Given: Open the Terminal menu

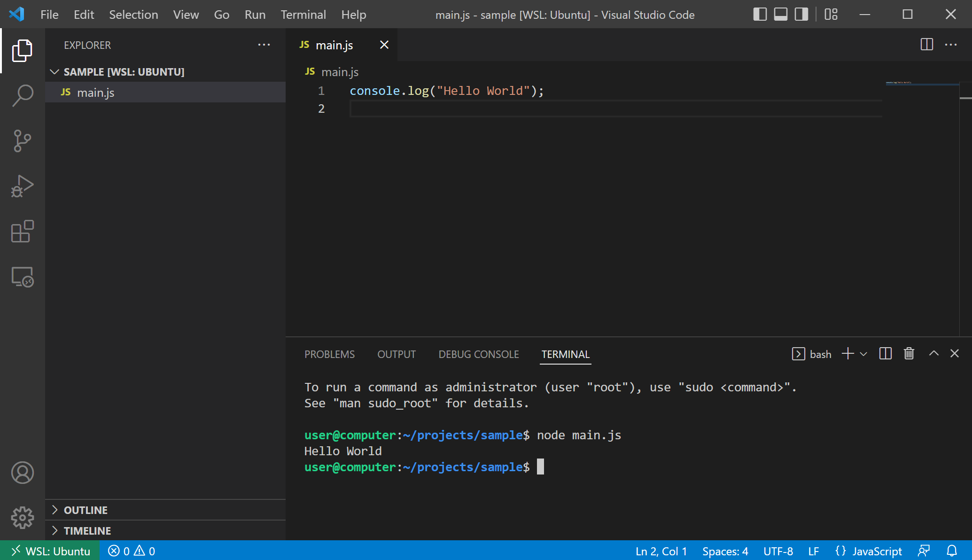Looking at the screenshot, I should pyautogui.click(x=303, y=15).
